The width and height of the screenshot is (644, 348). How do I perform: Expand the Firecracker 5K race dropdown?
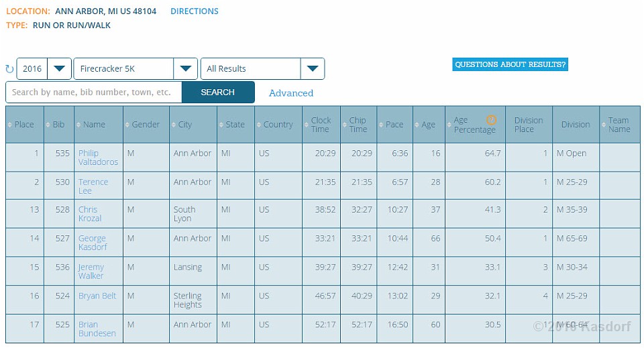(136, 69)
